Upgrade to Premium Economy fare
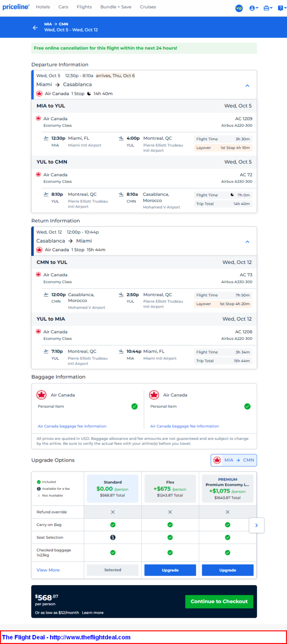Viewport: 287px width, 644px height. pyautogui.click(x=227, y=570)
